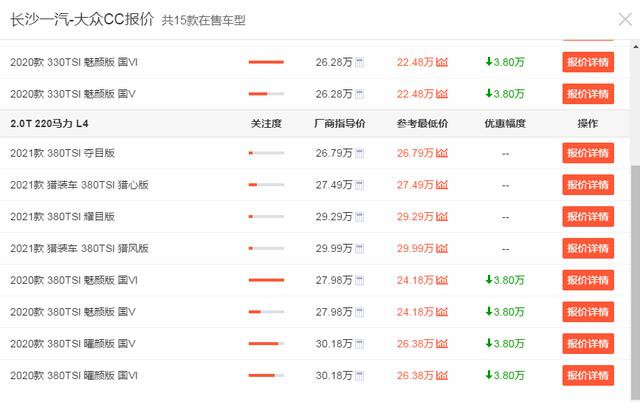
Task: Open model 2021款 猎装车 380TSI 猎心版
Action: (80, 185)
